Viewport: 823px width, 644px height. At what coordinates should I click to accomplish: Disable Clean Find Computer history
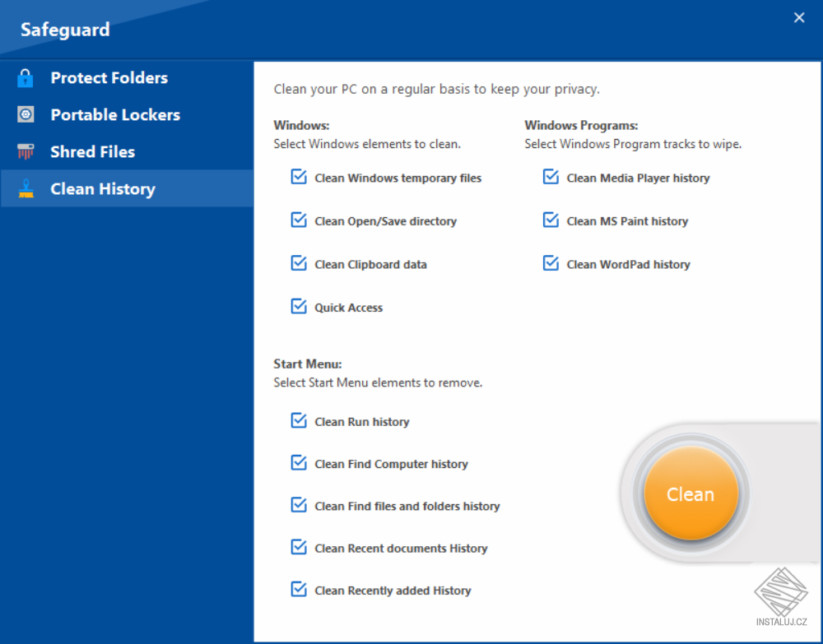point(298,462)
